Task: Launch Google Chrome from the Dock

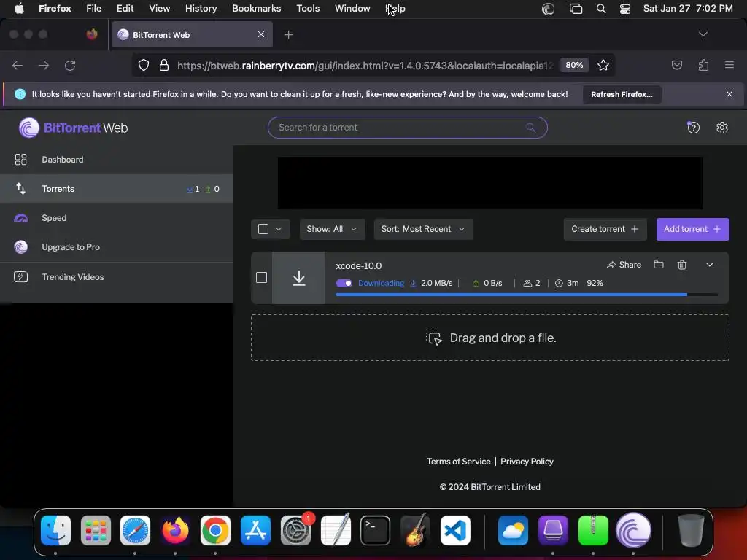Action: [x=215, y=531]
